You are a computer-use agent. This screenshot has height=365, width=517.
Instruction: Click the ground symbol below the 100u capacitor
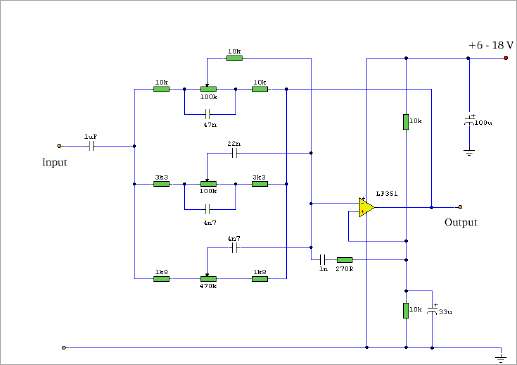(469, 153)
